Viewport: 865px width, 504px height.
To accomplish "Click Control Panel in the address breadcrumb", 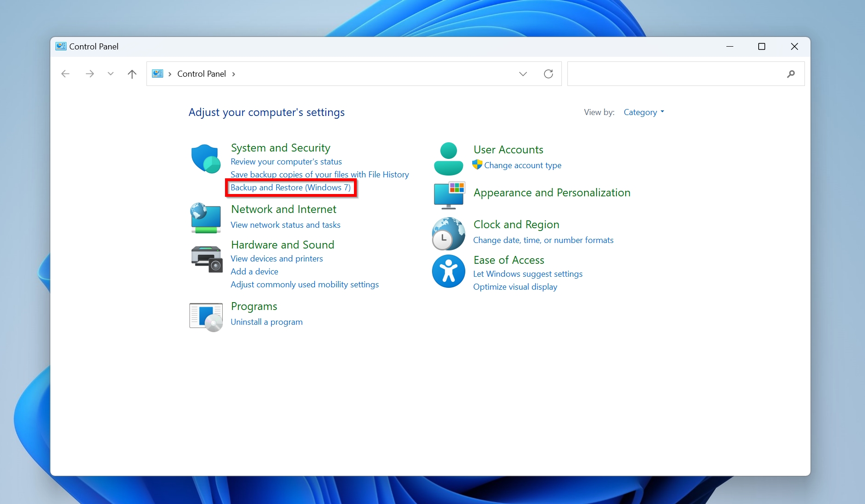I will (201, 74).
